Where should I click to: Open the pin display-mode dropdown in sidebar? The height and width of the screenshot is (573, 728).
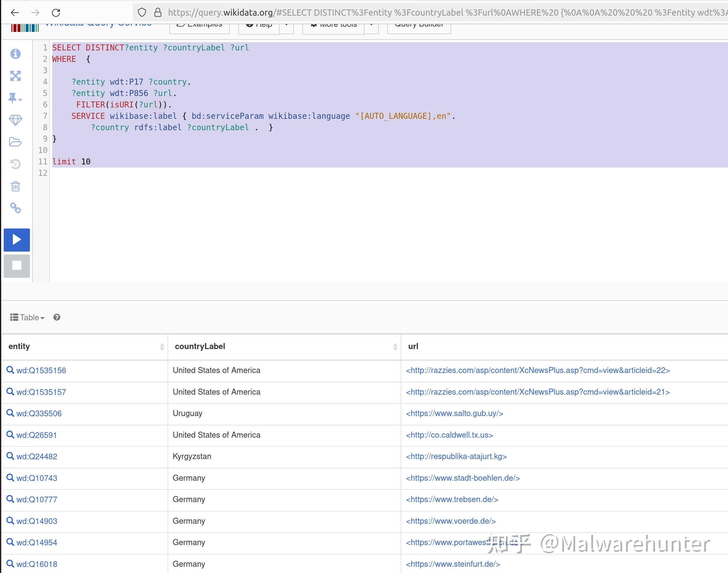tap(15, 98)
